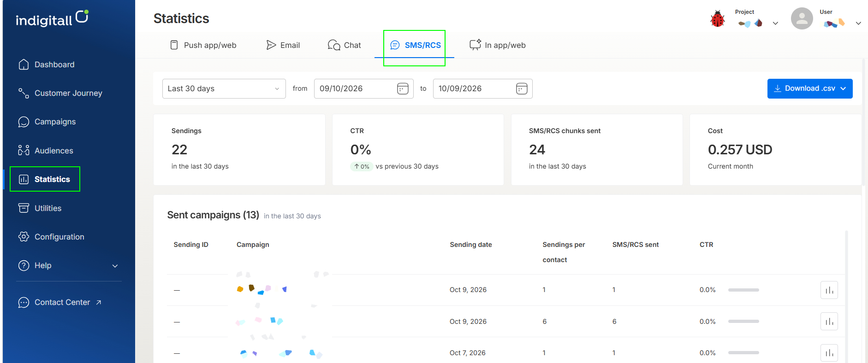The height and width of the screenshot is (363, 868).
Task: Click the SMS/RCS sent column header
Action: 636,245
